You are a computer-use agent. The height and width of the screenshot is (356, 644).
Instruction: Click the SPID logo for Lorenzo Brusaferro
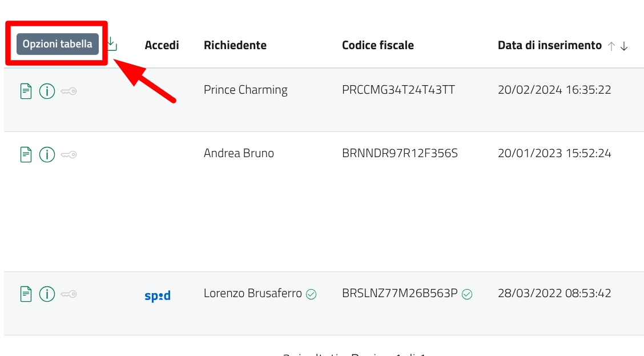(x=158, y=295)
